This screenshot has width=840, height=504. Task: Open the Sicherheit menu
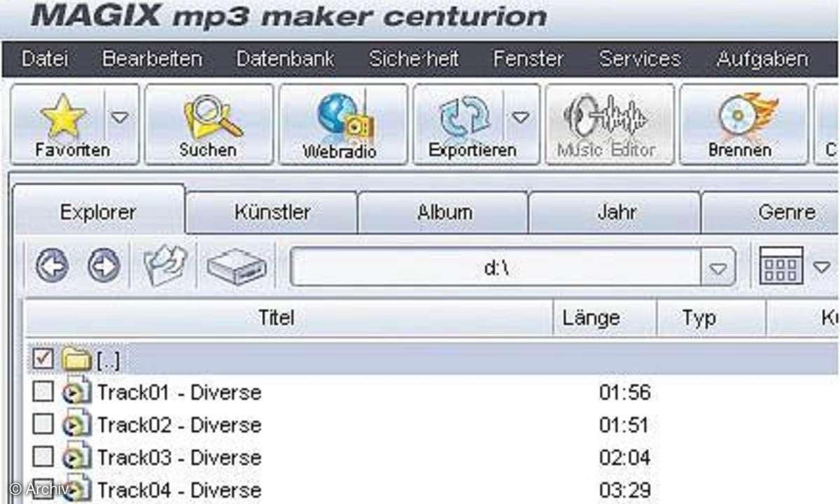(414, 59)
